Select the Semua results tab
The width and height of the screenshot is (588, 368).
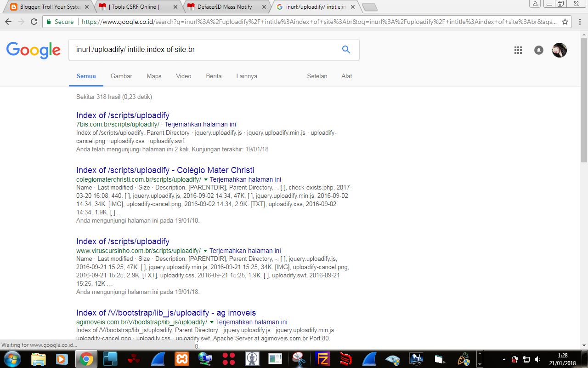coord(86,76)
